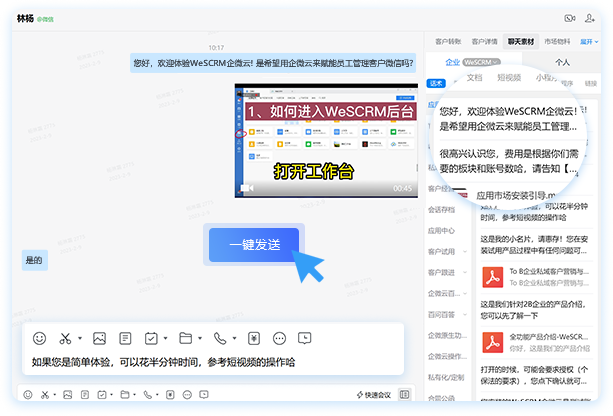Image resolution: width=613 pixels, height=416 pixels.
Task: Open emoji picker in enlarged toolbar
Action: (39, 338)
